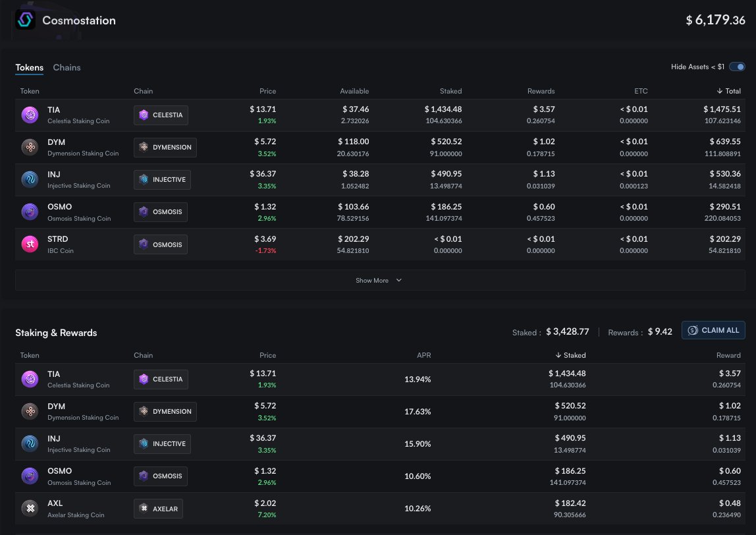
Task: Click the Staking & Rewards heading
Action: pos(56,333)
